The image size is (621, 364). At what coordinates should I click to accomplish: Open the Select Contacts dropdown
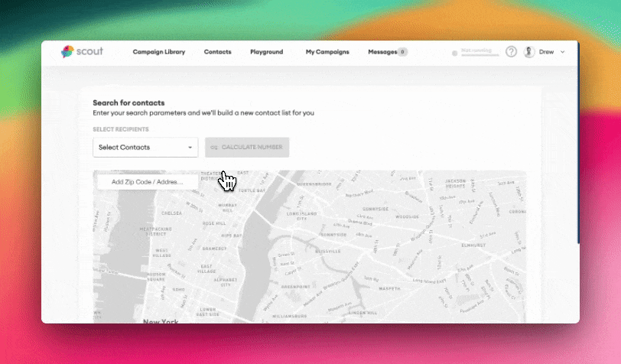[145, 148]
